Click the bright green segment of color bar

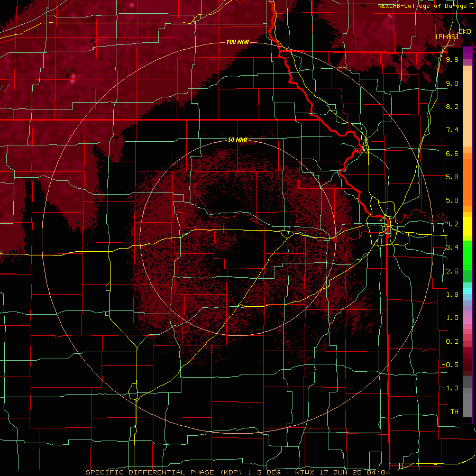click(467, 255)
